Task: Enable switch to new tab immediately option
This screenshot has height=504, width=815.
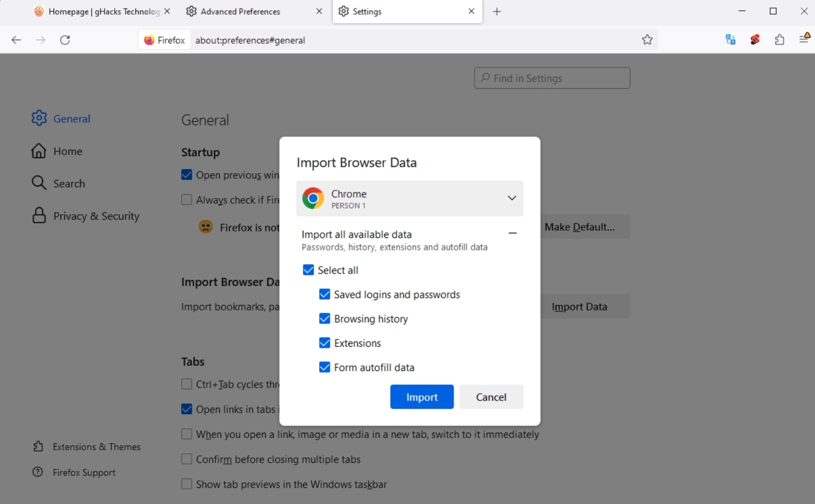Action: pyautogui.click(x=187, y=434)
